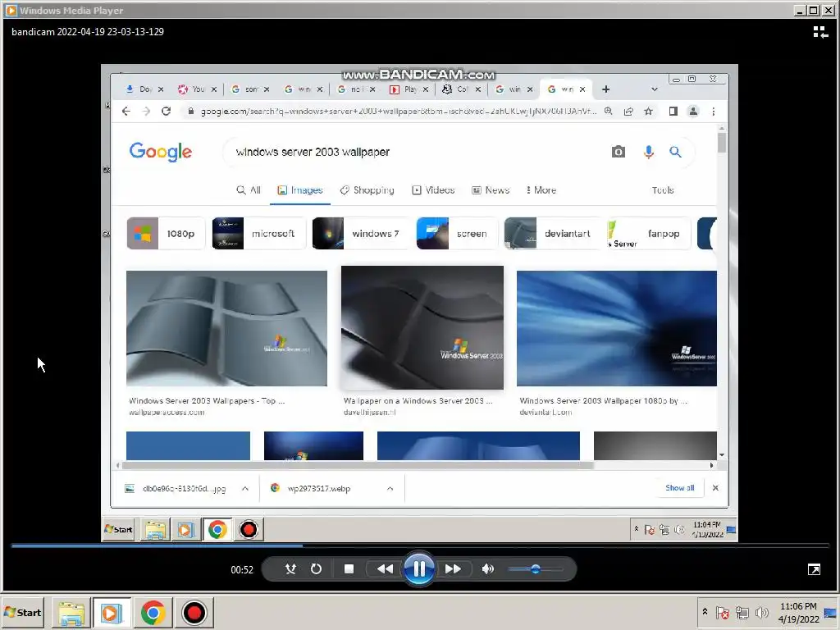Click the Tools button in Google
Viewport: 840px width, 630px height.
663,190
